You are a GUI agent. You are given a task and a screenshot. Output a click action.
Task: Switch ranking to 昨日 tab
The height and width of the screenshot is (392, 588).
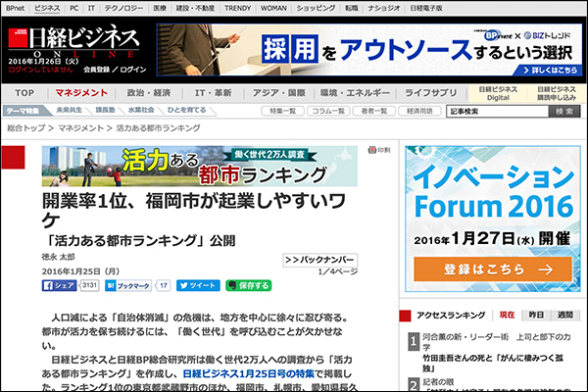536,315
